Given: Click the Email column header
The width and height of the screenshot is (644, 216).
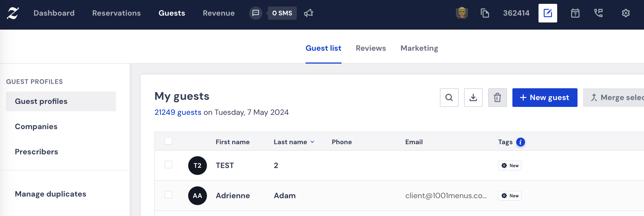Looking at the screenshot, I should coord(414,142).
